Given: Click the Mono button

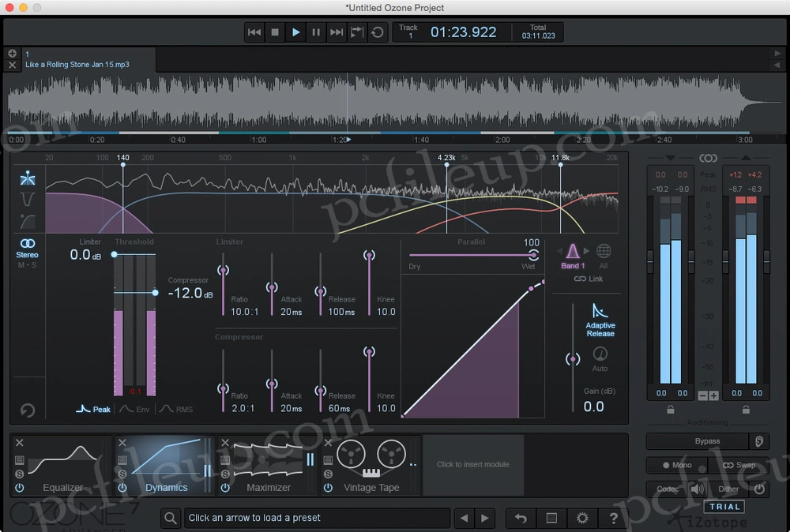Looking at the screenshot, I should 678,466.
